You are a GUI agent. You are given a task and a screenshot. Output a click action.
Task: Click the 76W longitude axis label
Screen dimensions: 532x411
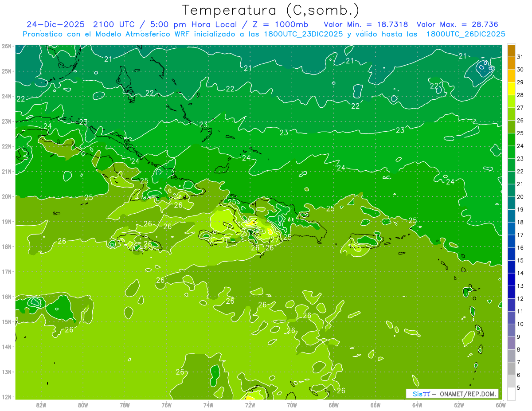166,404
